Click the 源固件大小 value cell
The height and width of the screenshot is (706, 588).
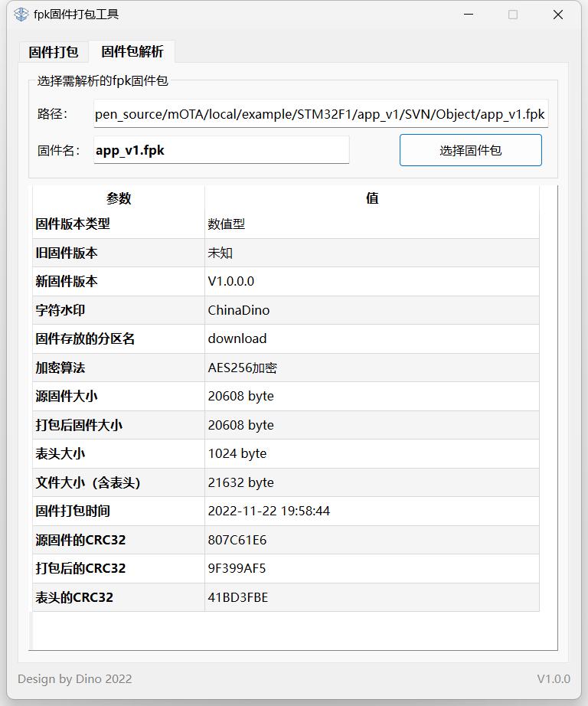[372, 396]
